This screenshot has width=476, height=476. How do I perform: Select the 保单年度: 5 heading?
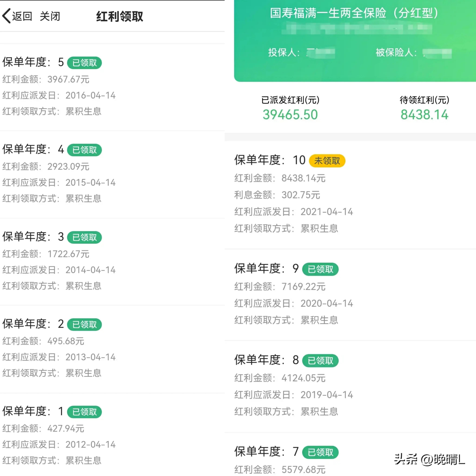coord(33,62)
